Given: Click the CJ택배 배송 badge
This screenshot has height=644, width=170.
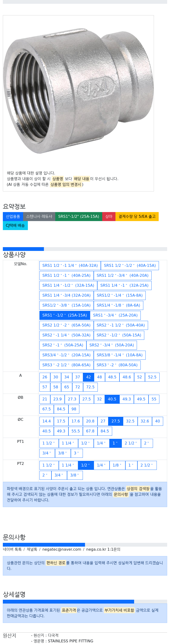Looking at the screenshot, I should 15,225.
